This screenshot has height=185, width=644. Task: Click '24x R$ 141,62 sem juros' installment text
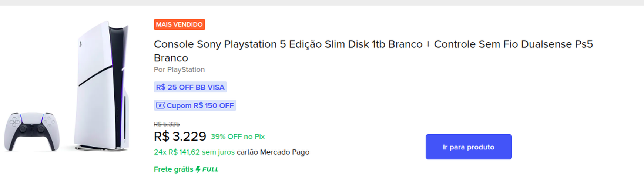pyautogui.click(x=194, y=152)
